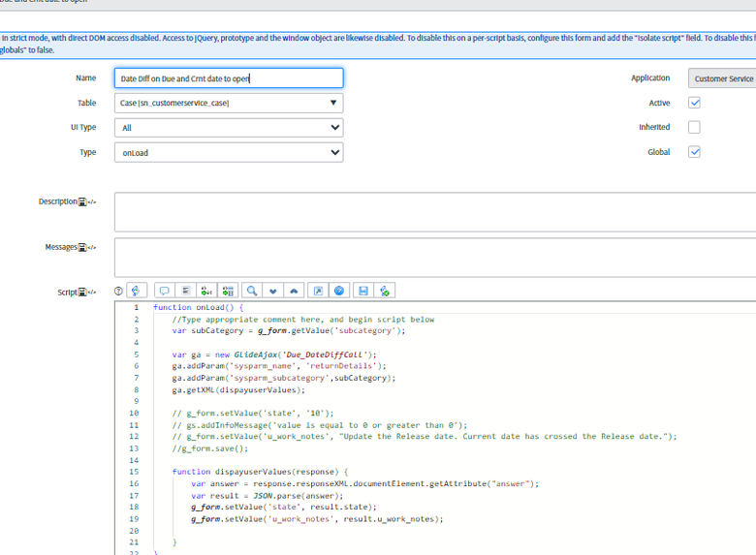Click the code tag icon beside Script label
The image size is (756, 555).
92,293
